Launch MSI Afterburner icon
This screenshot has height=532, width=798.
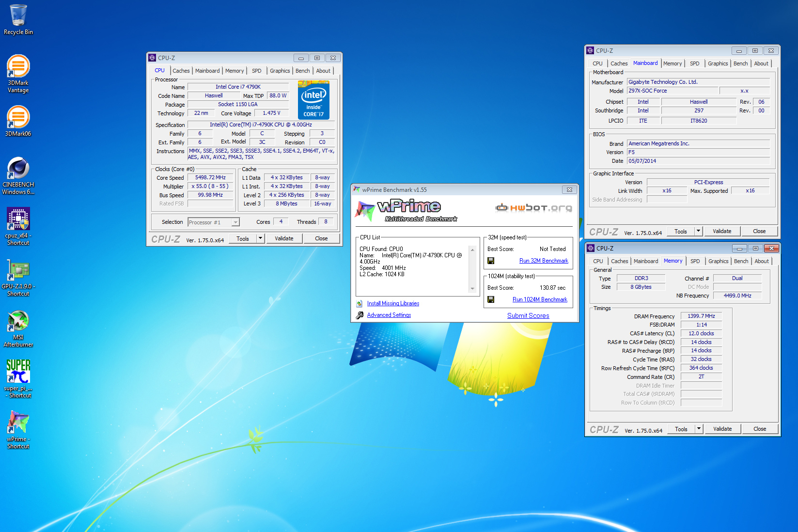coord(18,329)
